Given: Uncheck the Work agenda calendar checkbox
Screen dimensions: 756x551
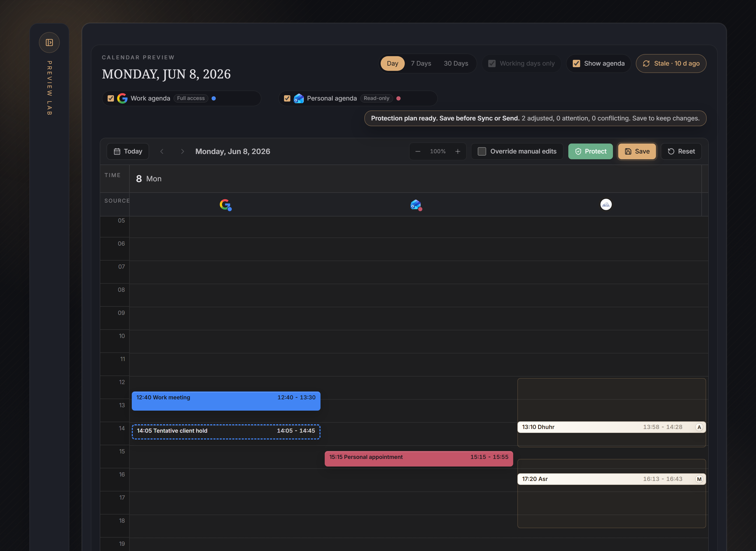Looking at the screenshot, I should (111, 98).
